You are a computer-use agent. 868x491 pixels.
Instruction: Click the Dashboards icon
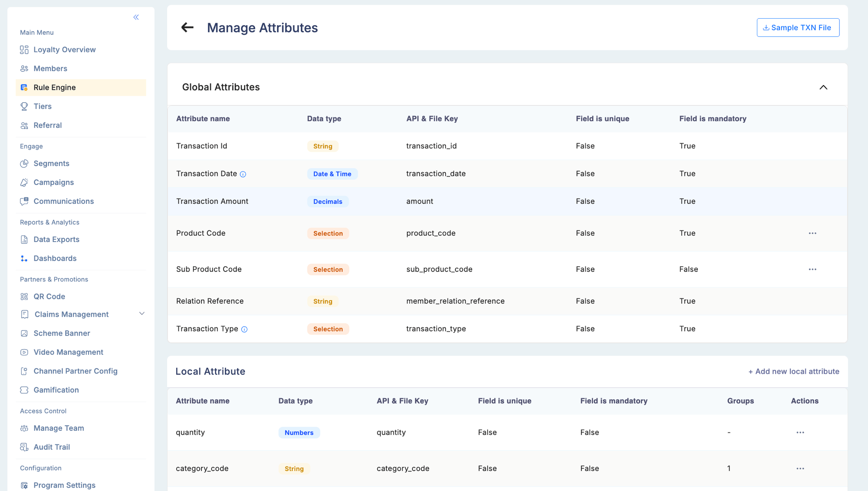(x=24, y=259)
